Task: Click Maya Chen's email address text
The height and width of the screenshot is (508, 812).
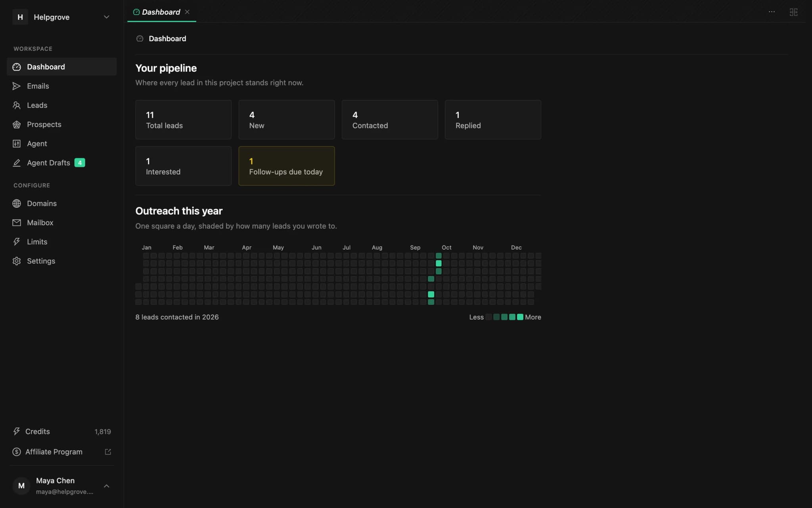Action: (x=65, y=492)
